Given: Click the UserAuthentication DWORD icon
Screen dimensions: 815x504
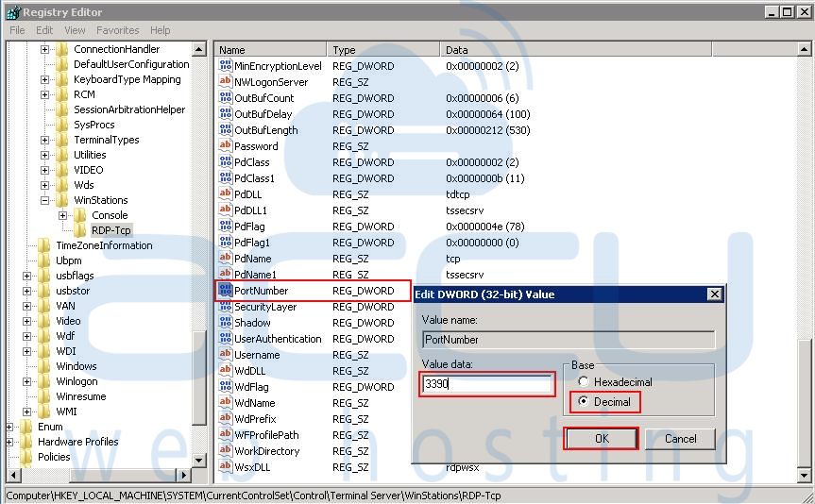Looking at the screenshot, I should (x=225, y=339).
